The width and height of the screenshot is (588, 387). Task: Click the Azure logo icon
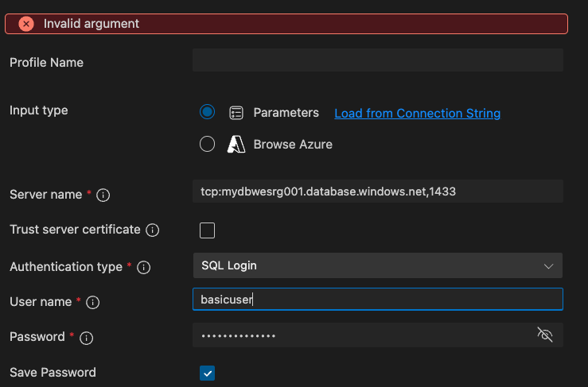236,145
